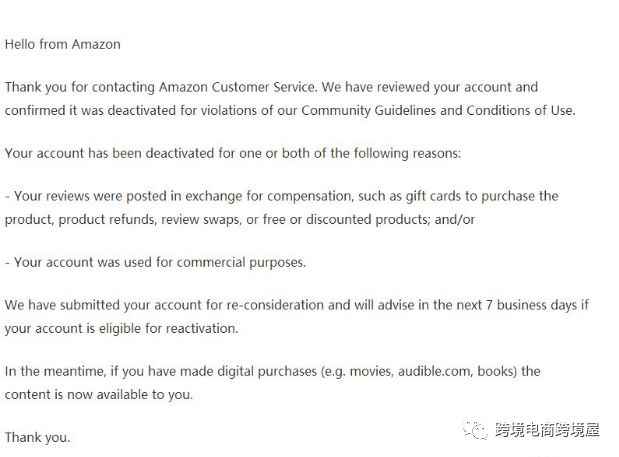Click the words 'Conditions of Use'
The image size is (619, 457).
(x=519, y=111)
